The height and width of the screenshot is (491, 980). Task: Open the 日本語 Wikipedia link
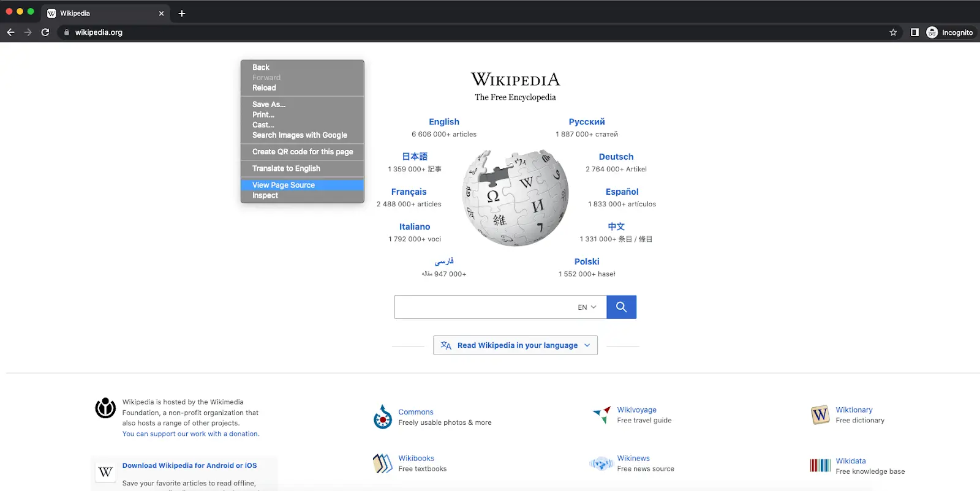tap(415, 157)
